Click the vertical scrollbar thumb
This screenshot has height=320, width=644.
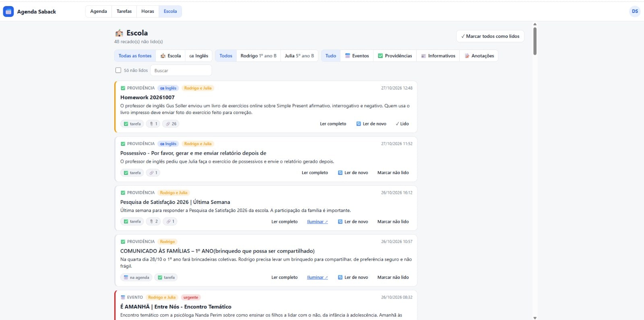click(535, 41)
